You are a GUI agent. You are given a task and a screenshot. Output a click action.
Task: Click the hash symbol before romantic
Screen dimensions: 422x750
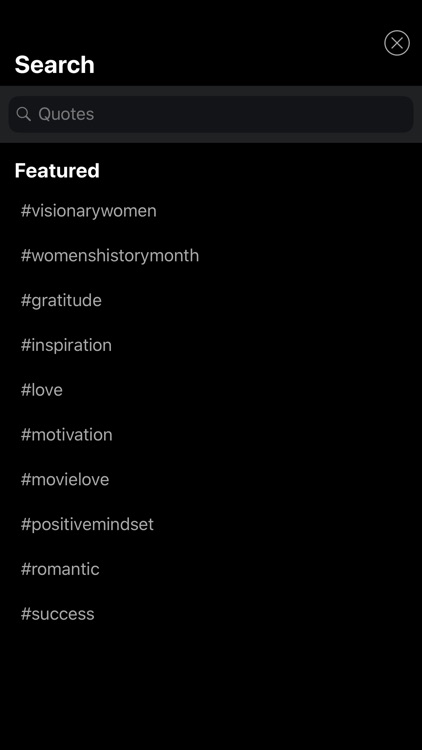pos(26,569)
